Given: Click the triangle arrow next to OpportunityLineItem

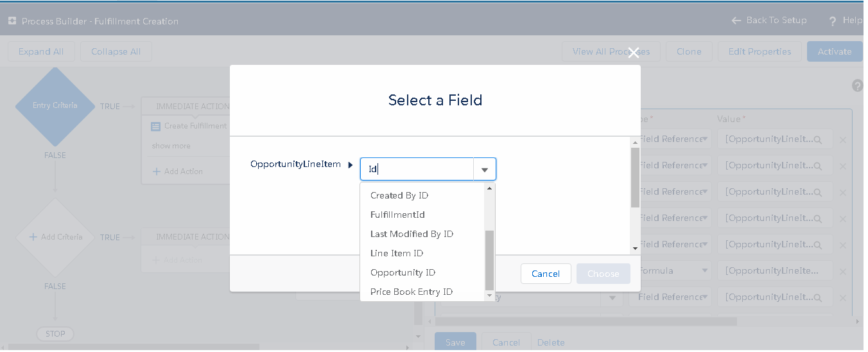Looking at the screenshot, I should (x=351, y=165).
